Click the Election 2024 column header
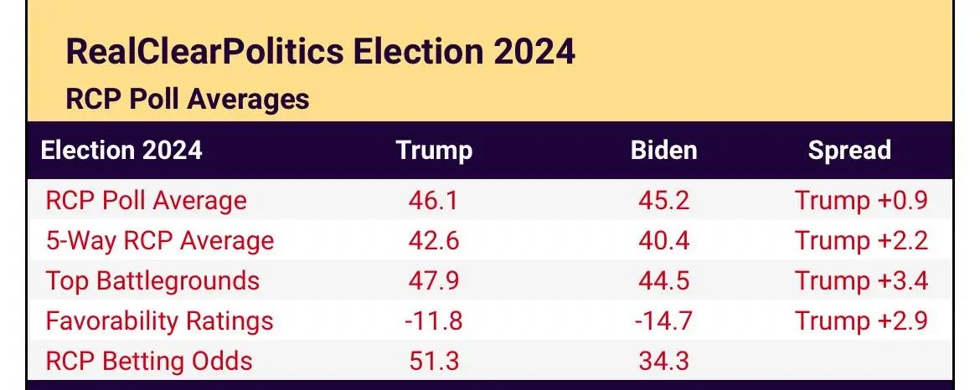The width and height of the screenshot is (980, 390). point(121,151)
